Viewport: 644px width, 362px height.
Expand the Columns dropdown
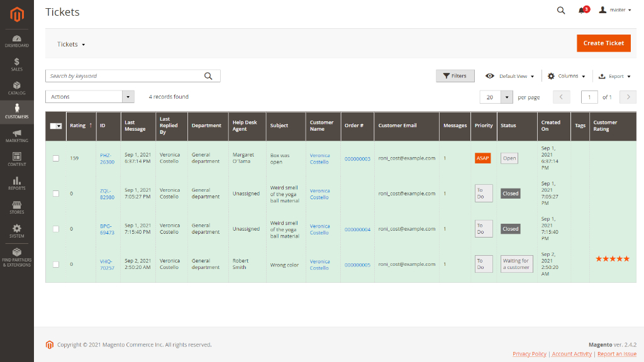pyautogui.click(x=567, y=76)
